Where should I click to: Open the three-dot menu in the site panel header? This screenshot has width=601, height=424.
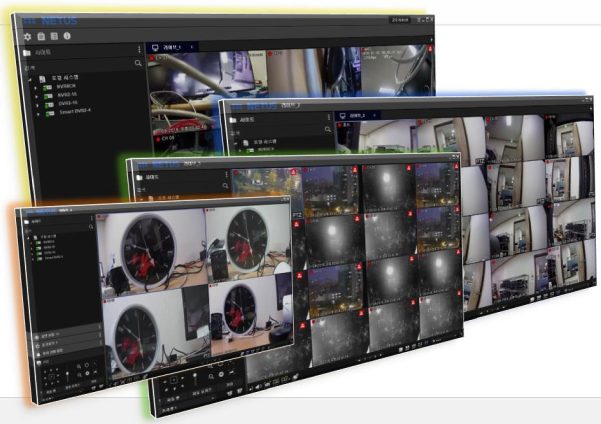pyautogui.click(x=138, y=49)
